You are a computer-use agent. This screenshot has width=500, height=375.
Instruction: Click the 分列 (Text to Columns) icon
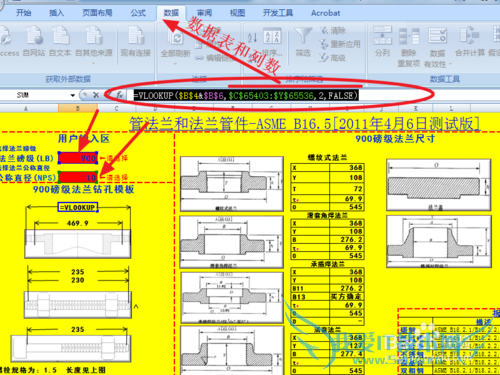tap(382, 36)
